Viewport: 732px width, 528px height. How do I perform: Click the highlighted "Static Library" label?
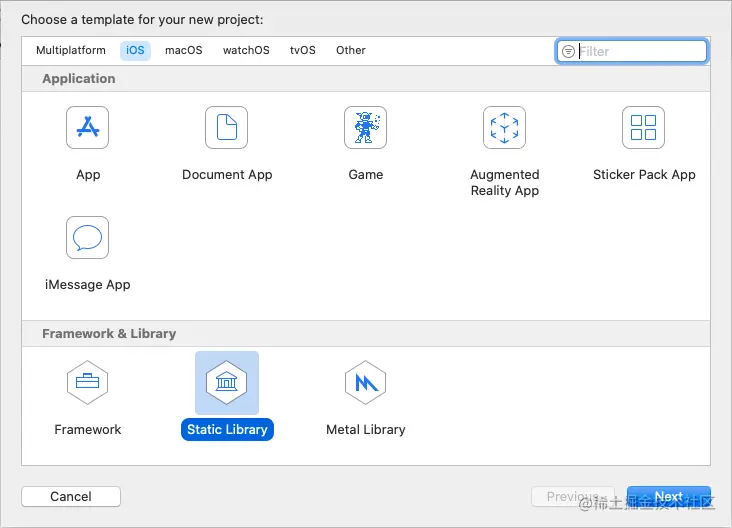(227, 429)
